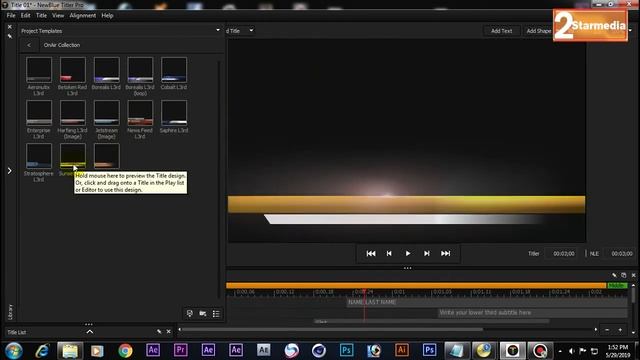Image resolution: width=640 pixels, height=360 pixels.
Task: Click the pin icon on the library sidebar
Action: [10, 36]
